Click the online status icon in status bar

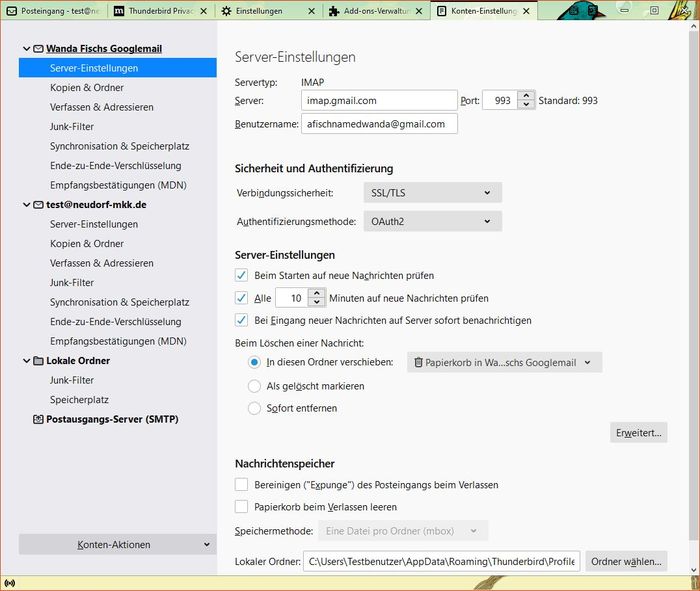pyautogui.click(x=9, y=582)
